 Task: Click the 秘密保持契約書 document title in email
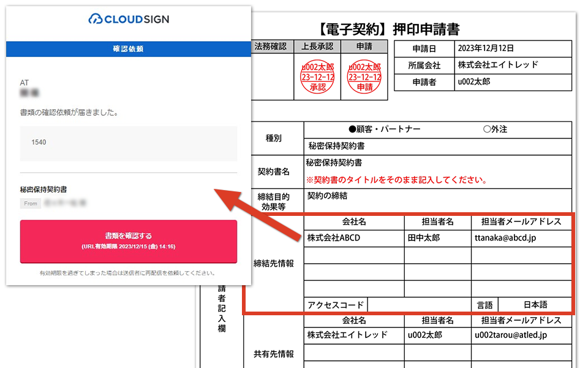43,190
